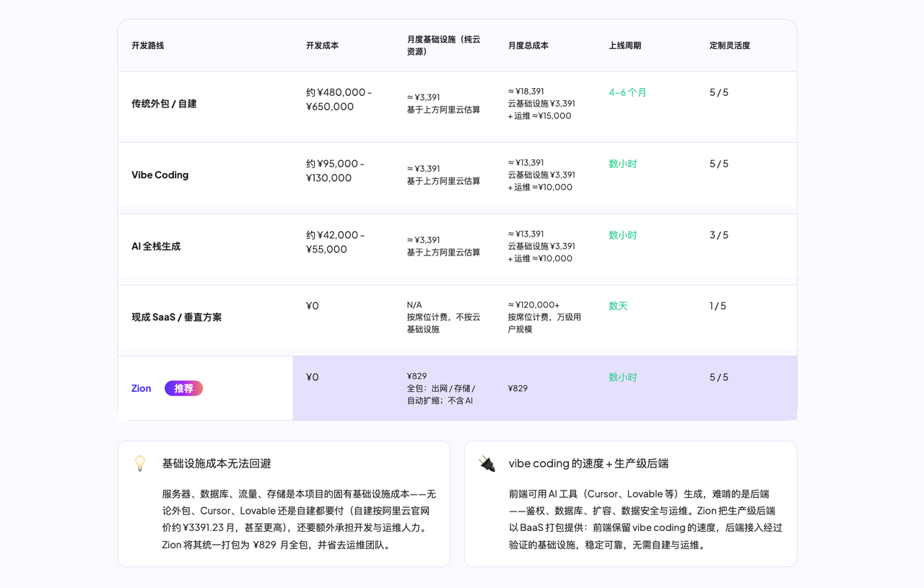Viewport: 924px width, 588px height.
Task: Select the 开发路线 column header
Action: [147, 45]
